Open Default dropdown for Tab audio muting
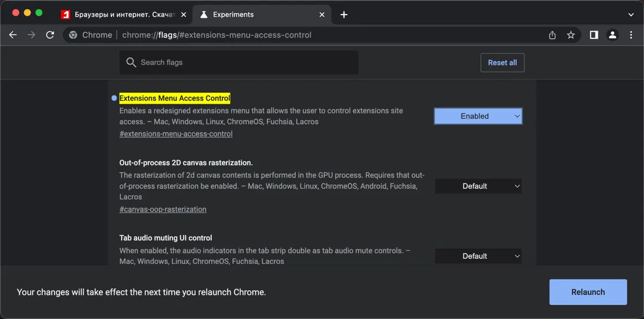Screen dimensions: 644x319 coord(478,256)
